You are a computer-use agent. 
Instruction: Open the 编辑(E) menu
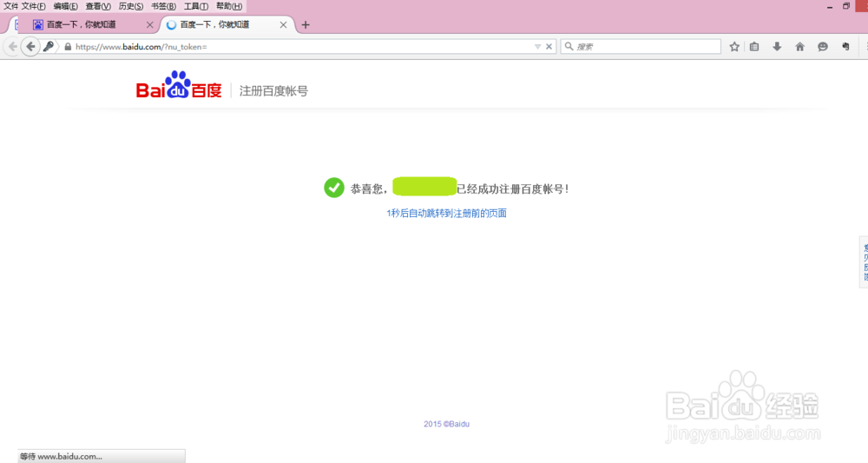(x=65, y=6)
